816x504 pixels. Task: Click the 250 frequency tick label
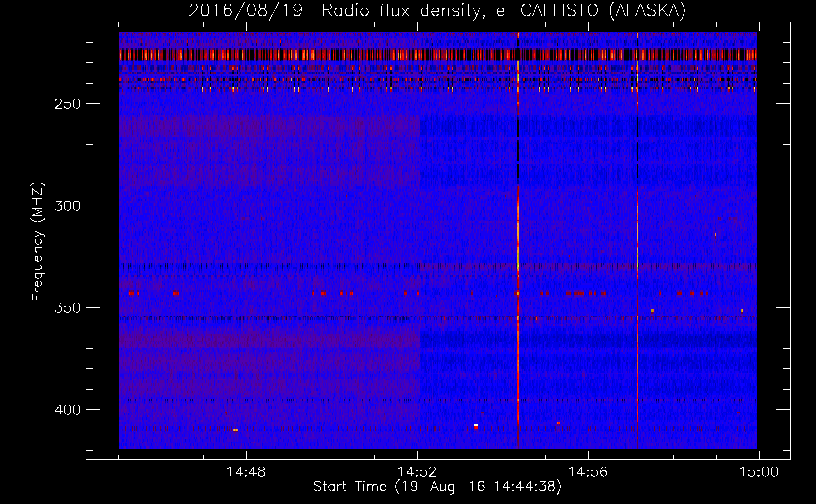point(68,104)
